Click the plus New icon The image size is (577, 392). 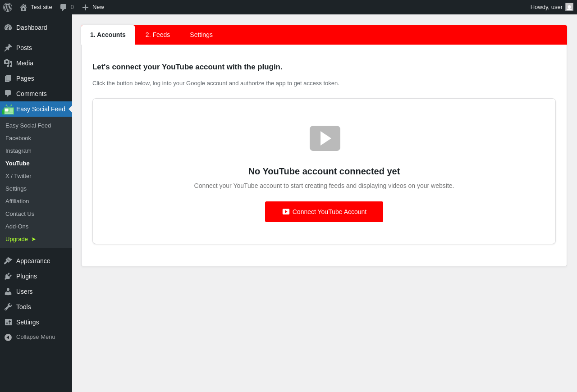[x=85, y=7]
